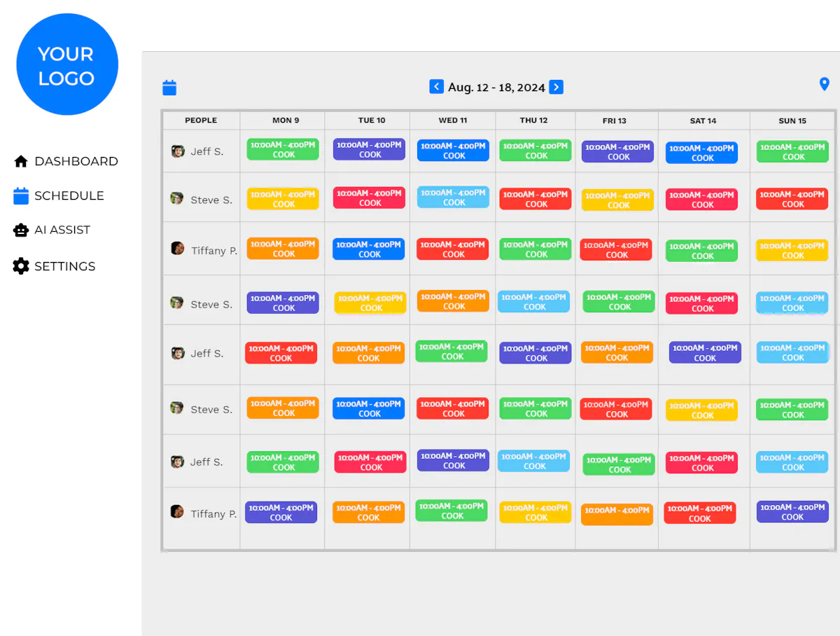Open Steve S.'s green Friday shift
This screenshot has width=840, height=636.
[619, 302]
